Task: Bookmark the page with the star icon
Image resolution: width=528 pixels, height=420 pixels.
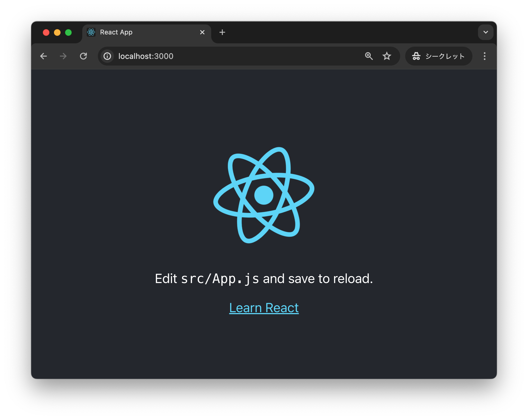Action: 387,56
